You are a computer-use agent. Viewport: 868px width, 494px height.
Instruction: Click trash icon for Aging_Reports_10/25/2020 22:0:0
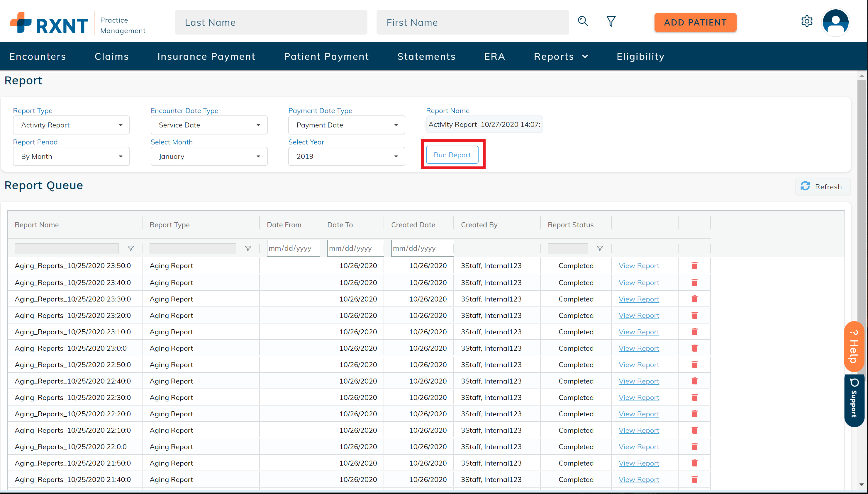[x=694, y=447]
